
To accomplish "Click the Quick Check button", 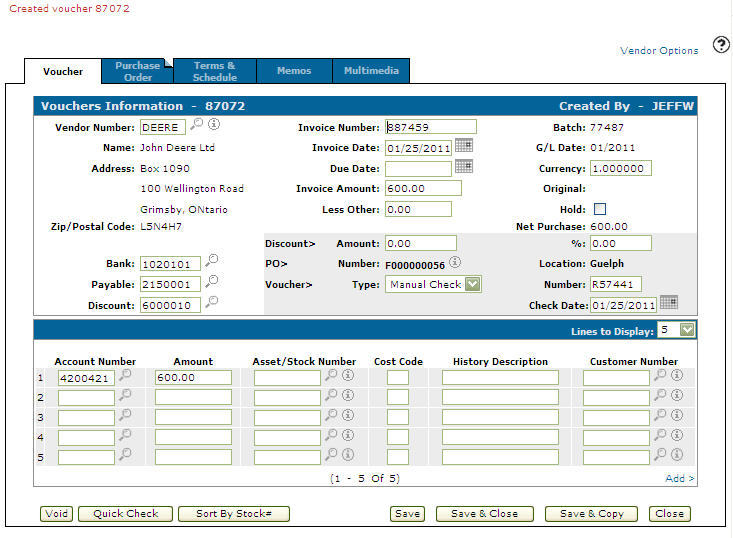I will [x=126, y=514].
